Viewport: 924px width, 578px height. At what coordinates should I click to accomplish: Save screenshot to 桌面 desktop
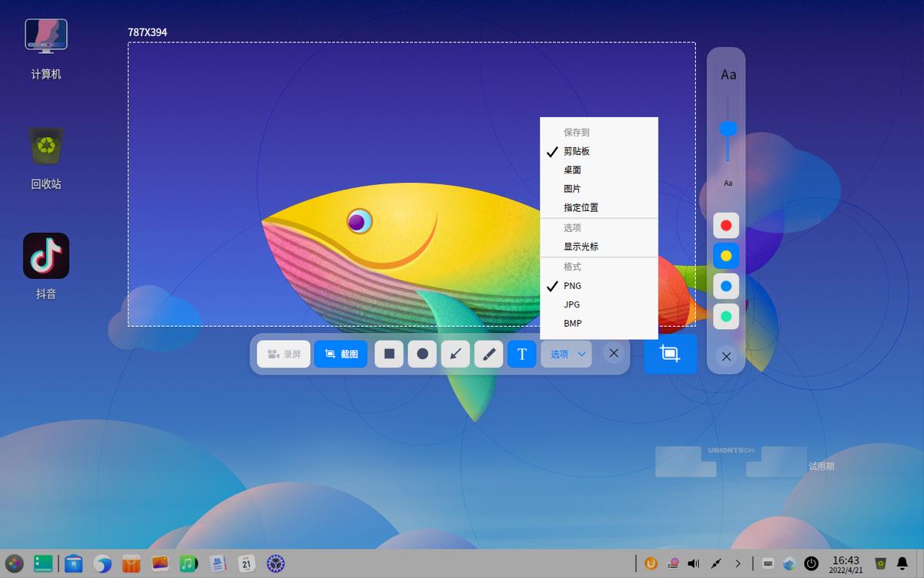tap(572, 170)
